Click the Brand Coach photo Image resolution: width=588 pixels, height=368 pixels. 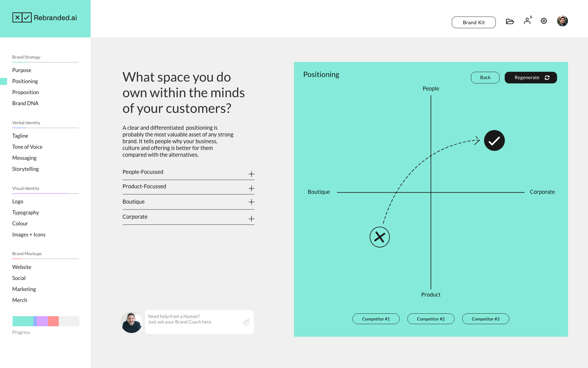pos(132,322)
